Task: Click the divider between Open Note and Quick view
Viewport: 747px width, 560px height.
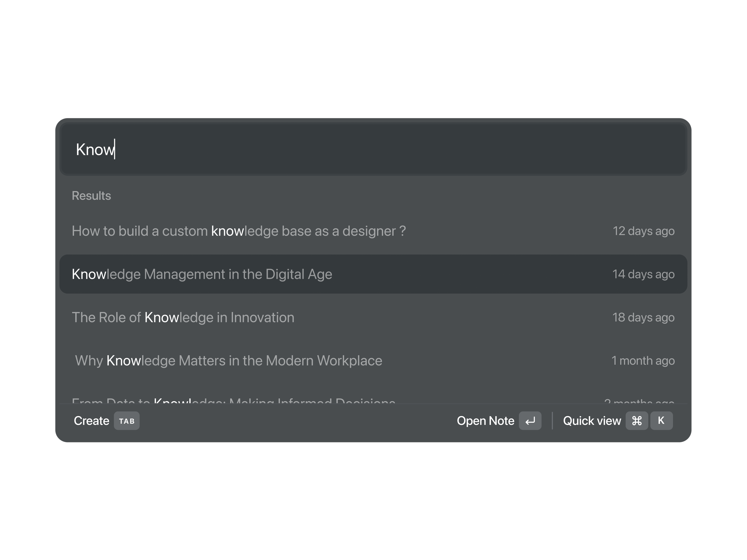Action: click(552, 421)
